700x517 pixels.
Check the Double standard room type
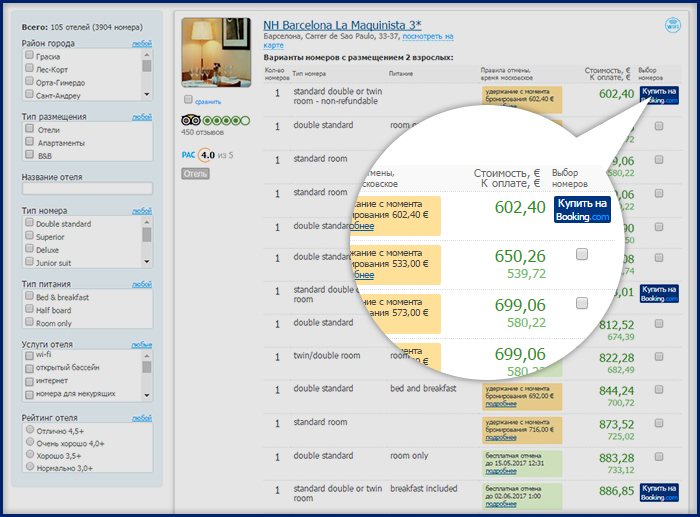click(x=29, y=222)
